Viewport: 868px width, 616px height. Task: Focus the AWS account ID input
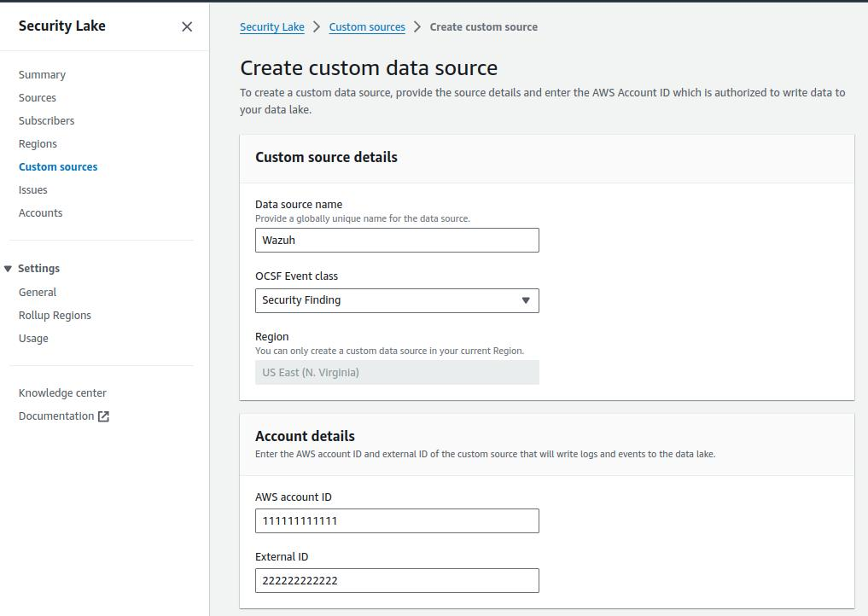[397, 521]
